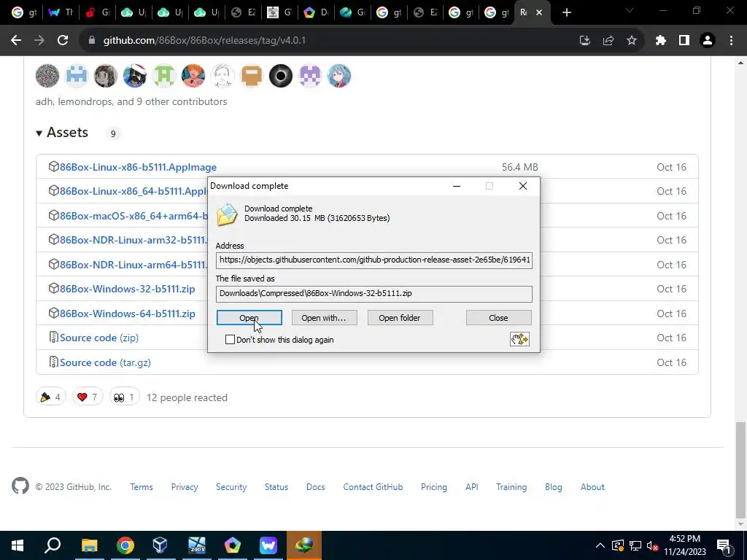Open the downloaded file with the Open button
Screen dimensions: 747x560
pos(249,318)
